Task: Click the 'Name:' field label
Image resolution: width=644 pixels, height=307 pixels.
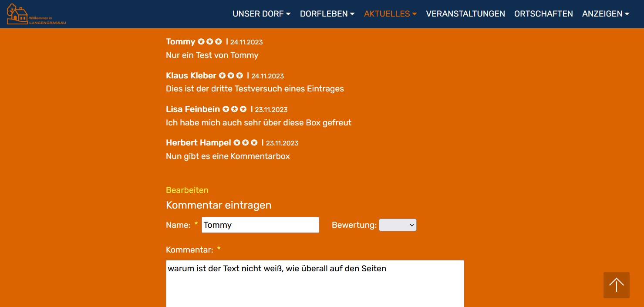Action: tap(178, 225)
